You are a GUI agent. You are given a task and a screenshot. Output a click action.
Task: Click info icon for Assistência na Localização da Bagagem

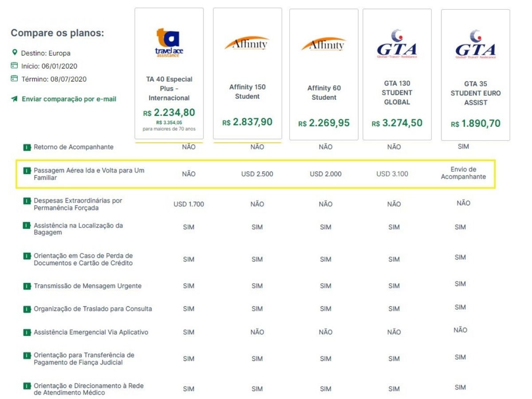27,226
